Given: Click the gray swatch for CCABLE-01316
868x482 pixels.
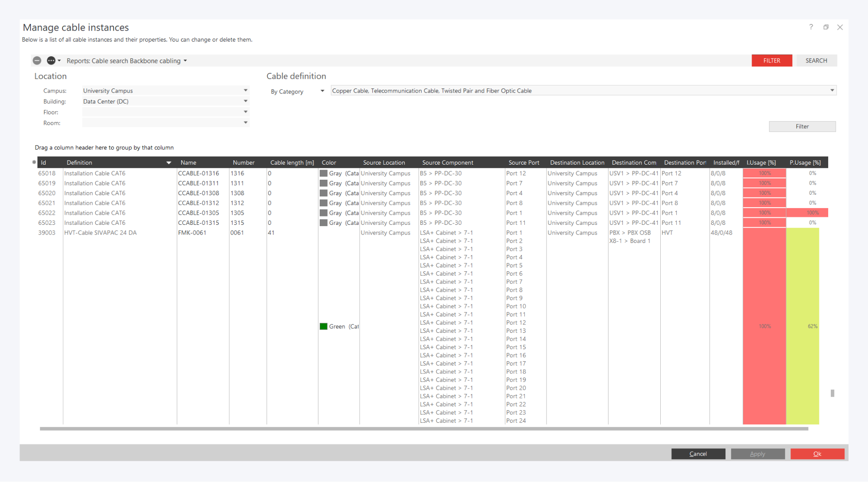Looking at the screenshot, I should coord(324,174).
